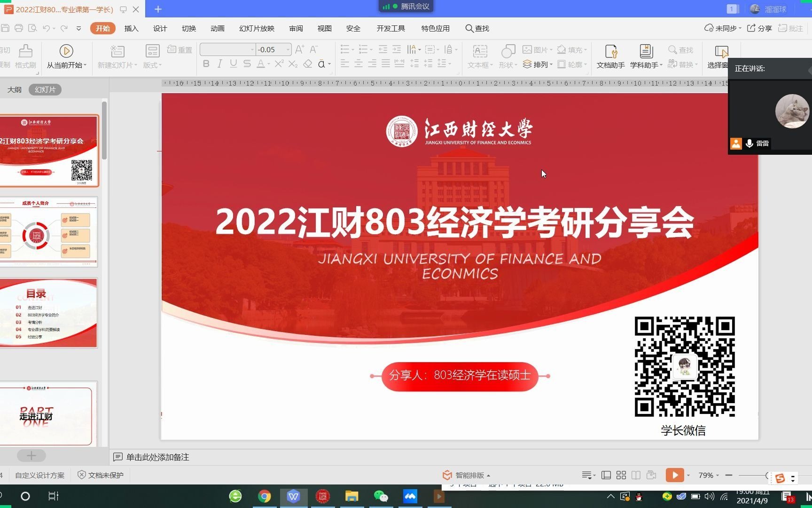The height and width of the screenshot is (508, 812).
Task: Click the Undo arrow icon
Action: pos(46,28)
